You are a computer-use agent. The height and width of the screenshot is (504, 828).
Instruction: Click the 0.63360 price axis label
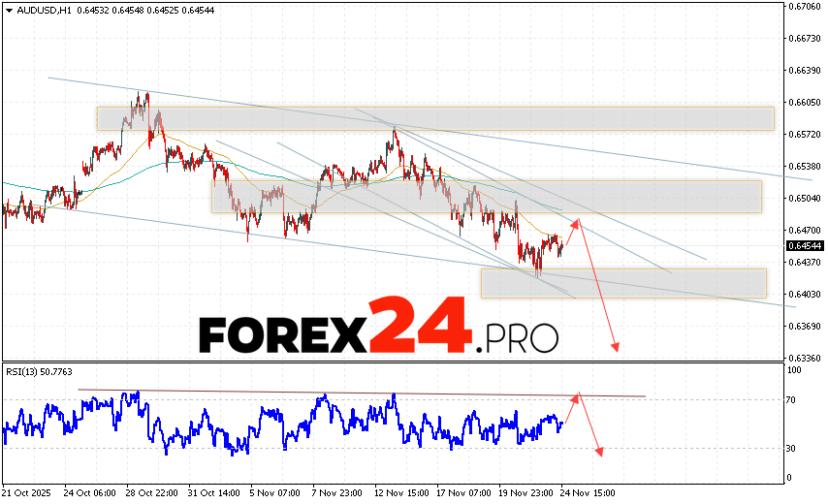point(804,358)
